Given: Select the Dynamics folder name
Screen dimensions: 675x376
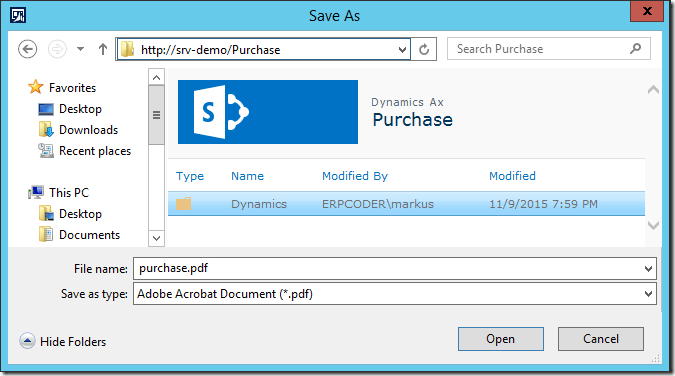Looking at the screenshot, I should [x=259, y=204].
